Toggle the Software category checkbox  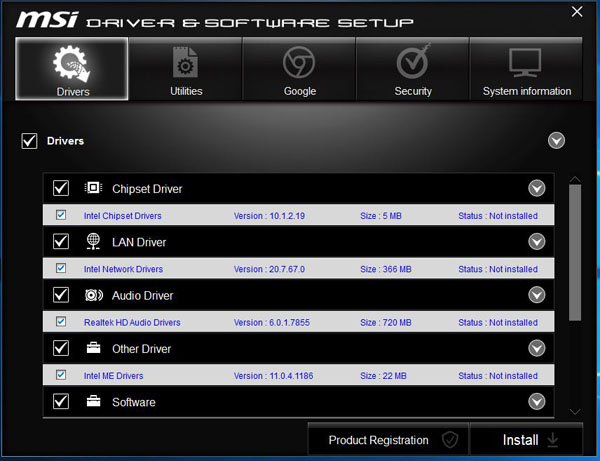pyautogui.click(x=61, y=401)
